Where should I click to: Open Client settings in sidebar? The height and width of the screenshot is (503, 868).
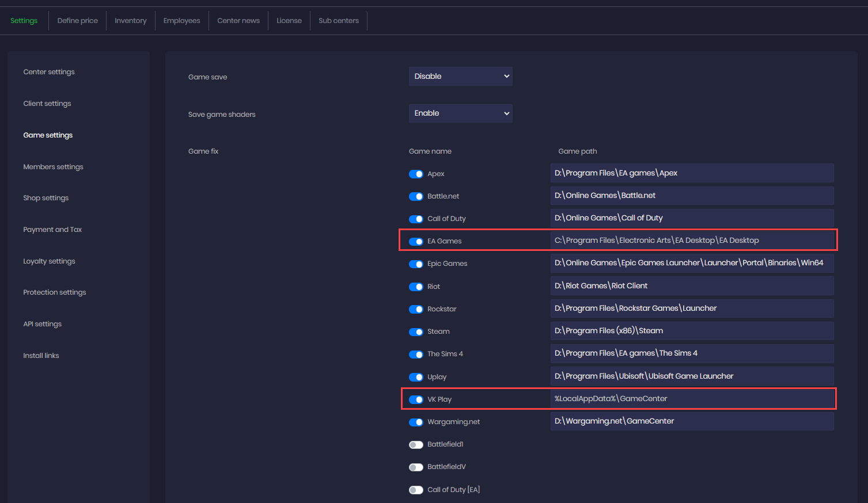click(x=47, y=104)
